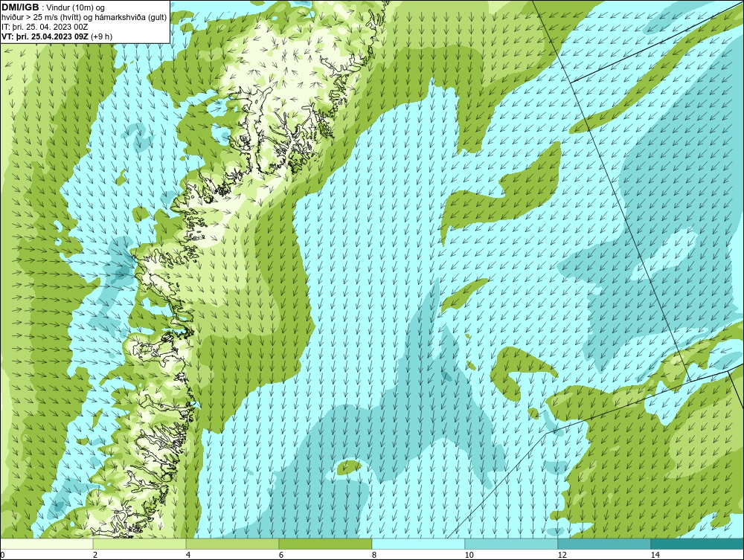Click the scale label 14
Image resolution: width=744 pixels, height=560 pixels.
click(655, 555)
